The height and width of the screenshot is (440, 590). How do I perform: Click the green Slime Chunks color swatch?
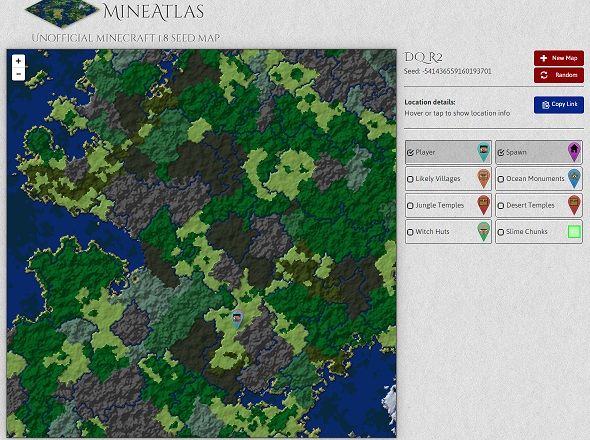click(574, 231)
